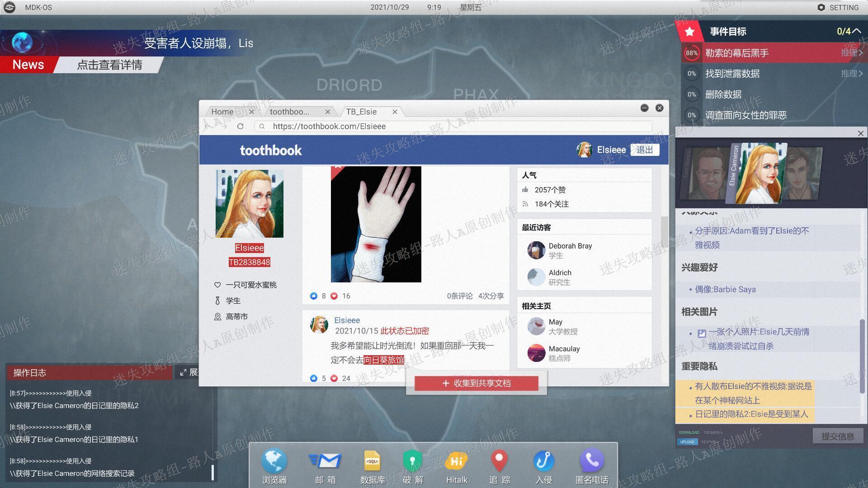The image size is (868, 488).
Task: Launch the 数据库 database tool
Action: tap(372, 466)
